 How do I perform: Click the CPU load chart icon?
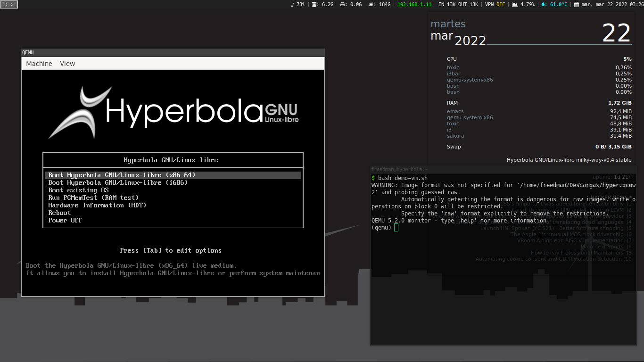click(x=514, y=4)
